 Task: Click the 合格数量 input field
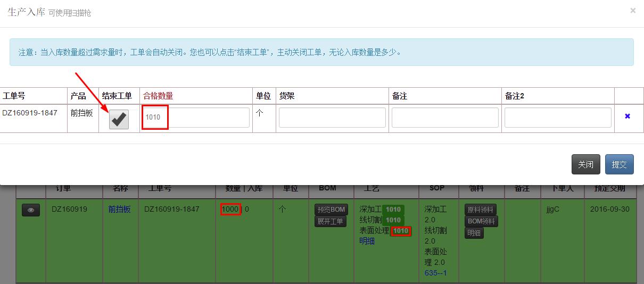[196, 118]
